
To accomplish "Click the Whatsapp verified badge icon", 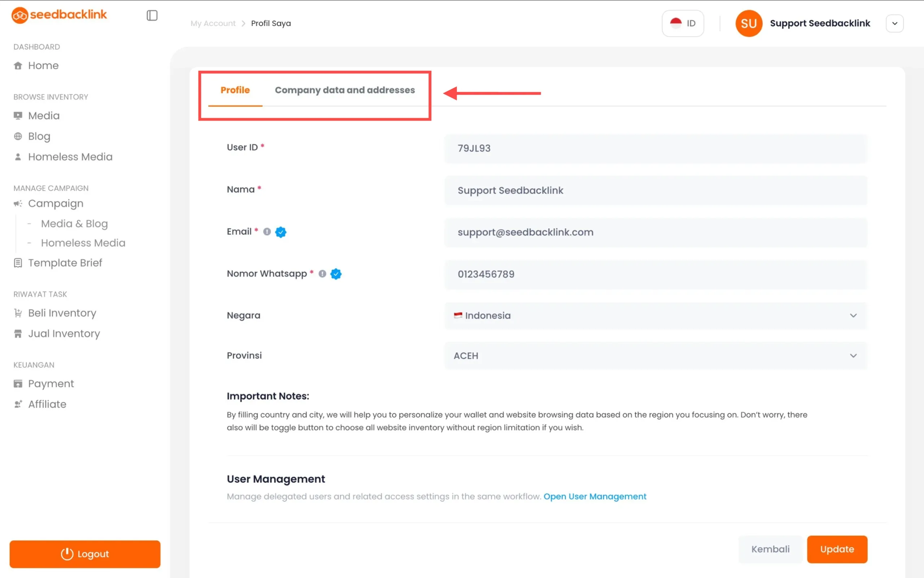I will click(336, 274).
